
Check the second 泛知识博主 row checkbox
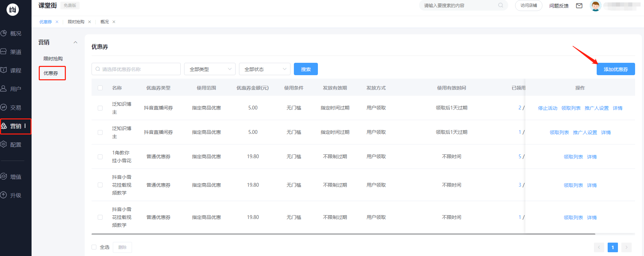click(x=100, y=132)
